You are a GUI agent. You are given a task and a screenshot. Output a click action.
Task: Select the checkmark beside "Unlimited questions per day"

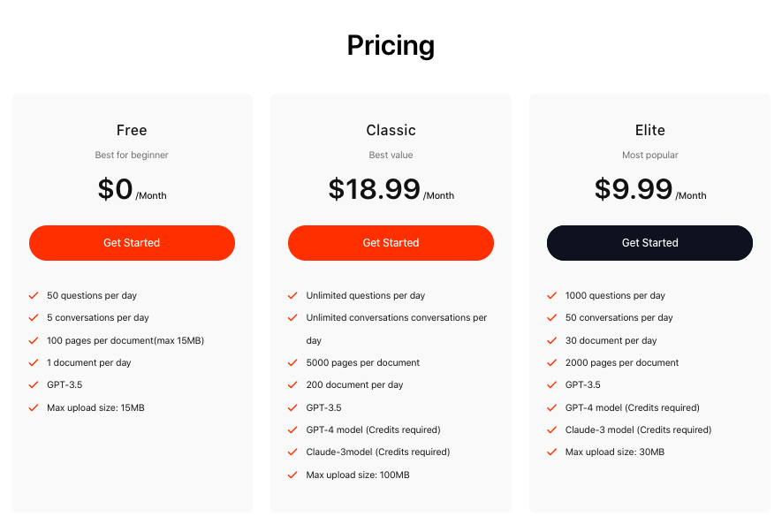[x=292, y=295]
